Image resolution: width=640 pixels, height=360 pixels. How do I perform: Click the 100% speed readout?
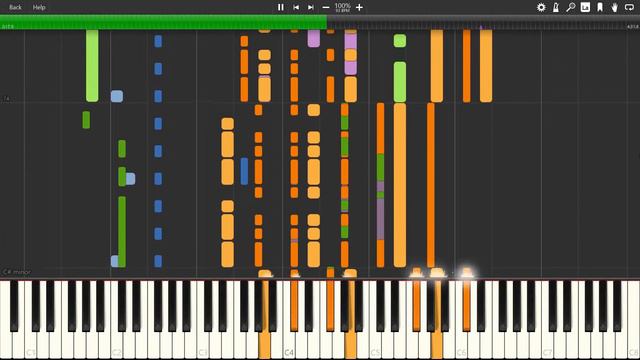342,6
